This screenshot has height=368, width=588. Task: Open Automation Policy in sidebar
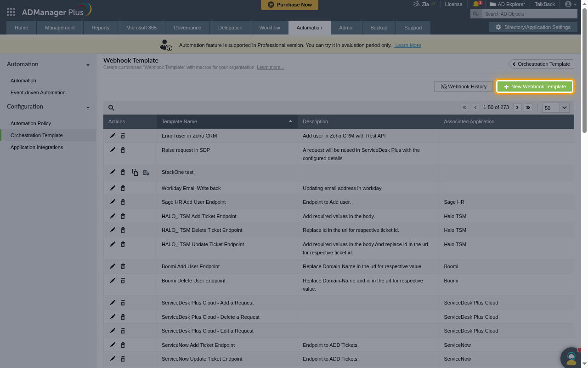tap(31, 123)
